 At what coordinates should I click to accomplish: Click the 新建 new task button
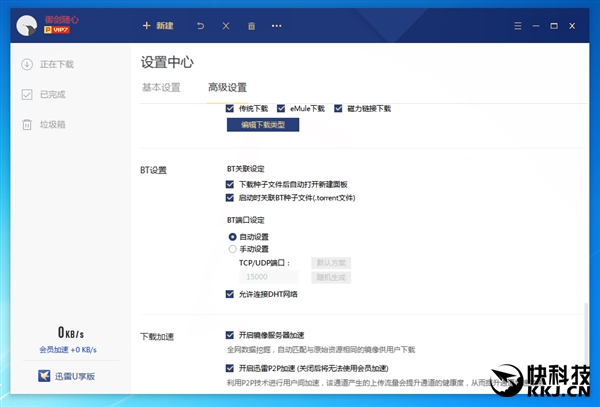coord(158,26)
